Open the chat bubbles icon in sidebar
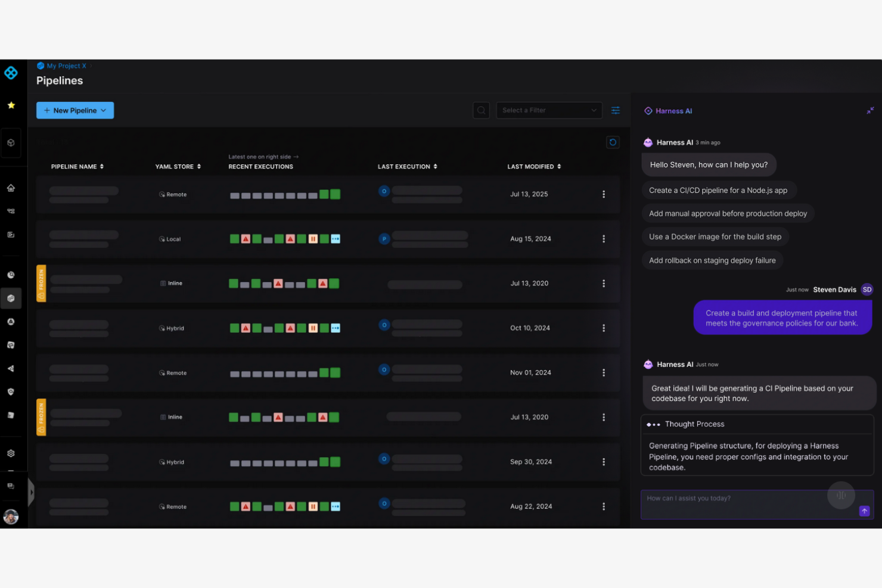This screenshot has width=882, height=588. point(11,486)
